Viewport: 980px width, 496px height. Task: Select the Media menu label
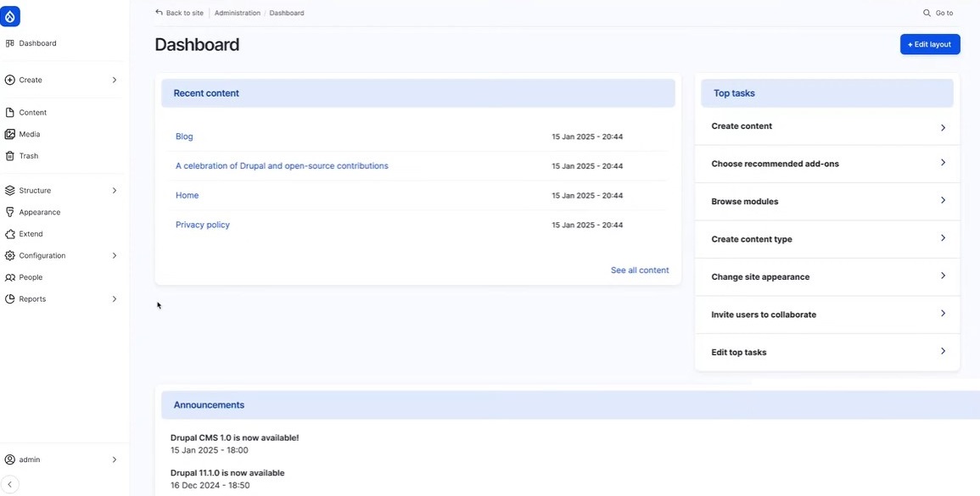click(x=30, y=134)
